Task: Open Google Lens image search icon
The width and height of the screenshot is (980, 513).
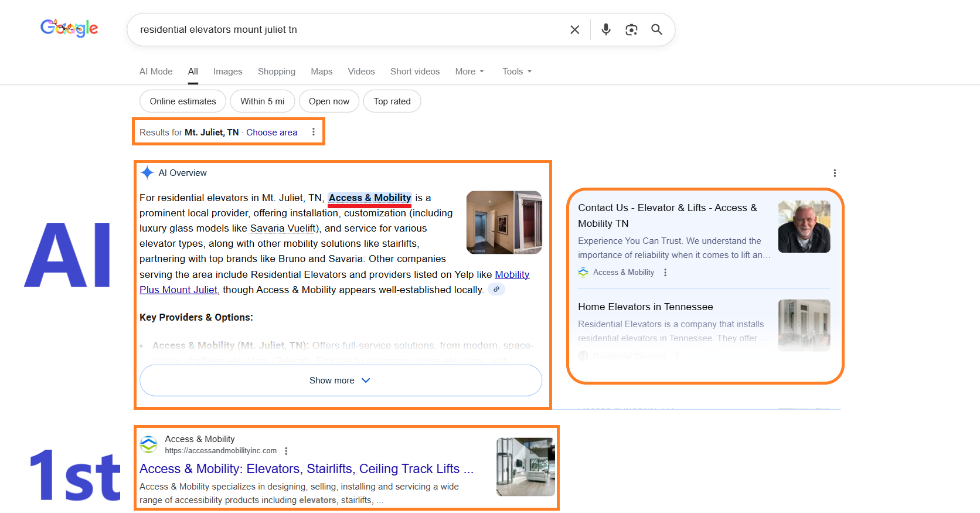Action: [x=631, y=30]
